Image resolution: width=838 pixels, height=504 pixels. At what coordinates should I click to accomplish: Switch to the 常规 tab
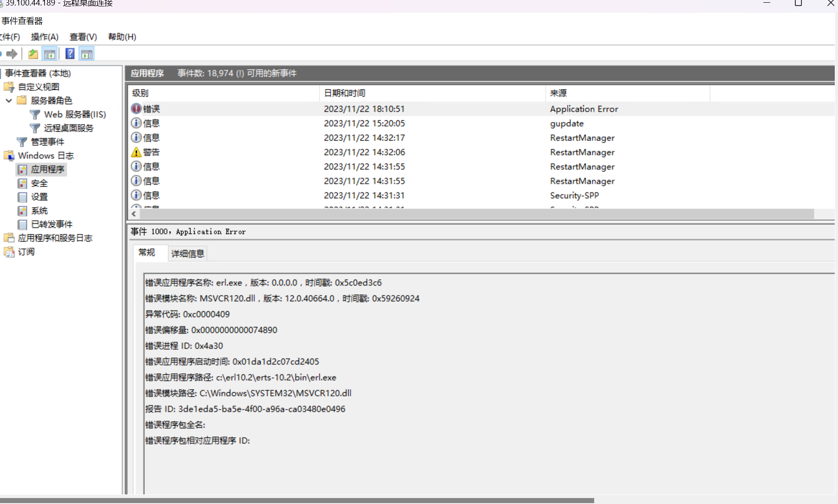coord(147,253)
